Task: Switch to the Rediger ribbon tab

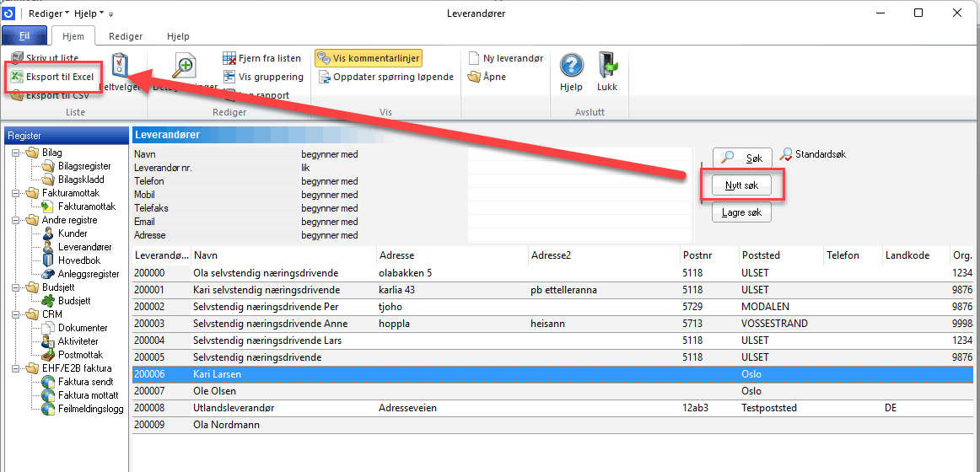Action: [126, 36]
